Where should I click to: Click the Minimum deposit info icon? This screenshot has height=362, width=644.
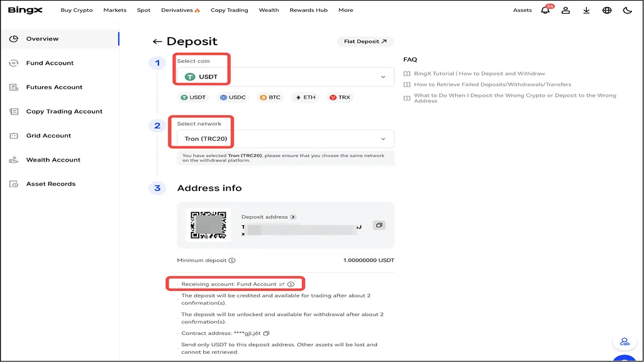pos(232,260)
